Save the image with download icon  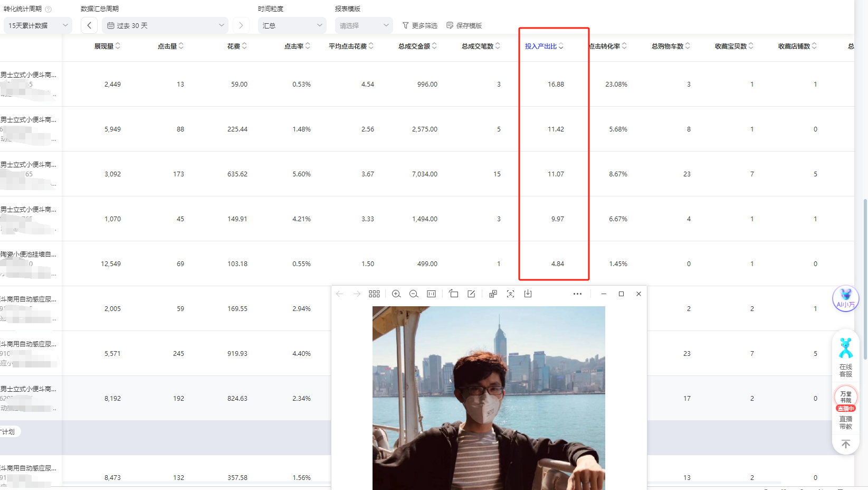pos(528,294)
